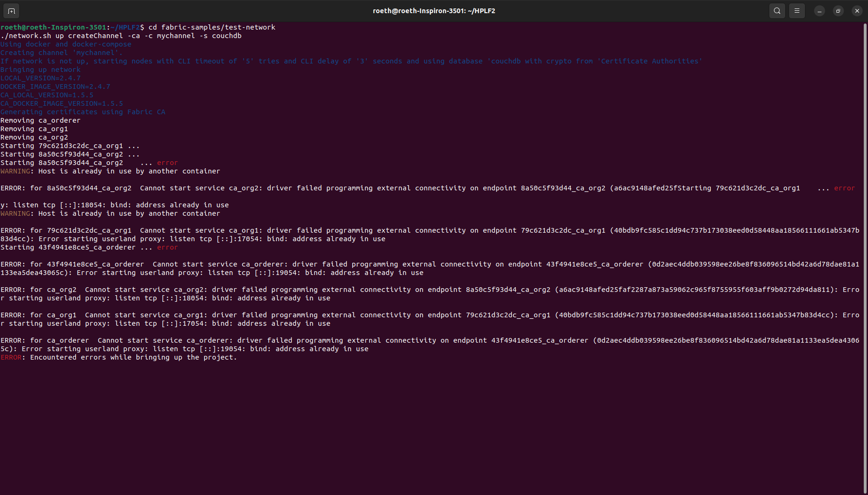Screen dimensions: 868x495
Task: Click the 'If network is not up' message line
Action: pos(351,61)
